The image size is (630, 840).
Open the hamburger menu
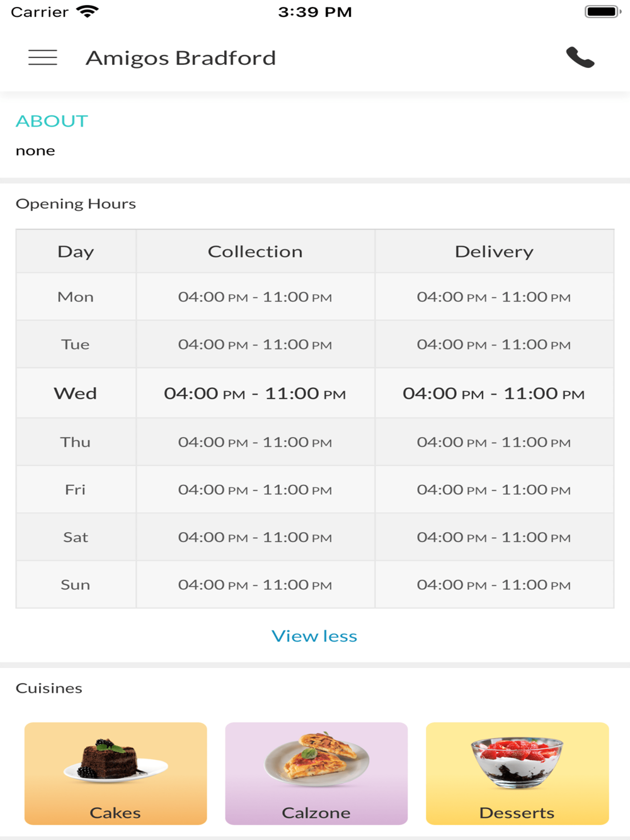coord(43,58)
